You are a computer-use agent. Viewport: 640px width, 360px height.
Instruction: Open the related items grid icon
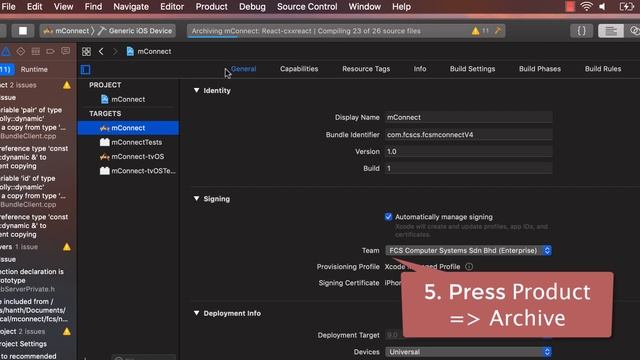(x=86, y=51)
